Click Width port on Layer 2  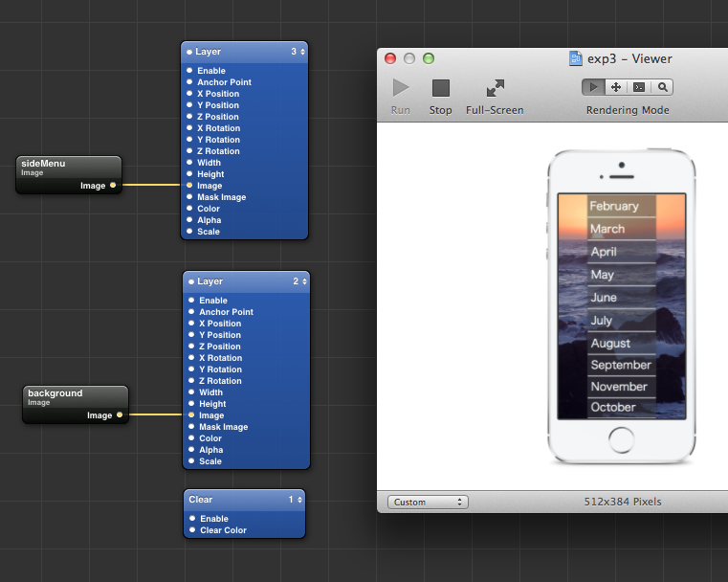[x=191, y=392]
